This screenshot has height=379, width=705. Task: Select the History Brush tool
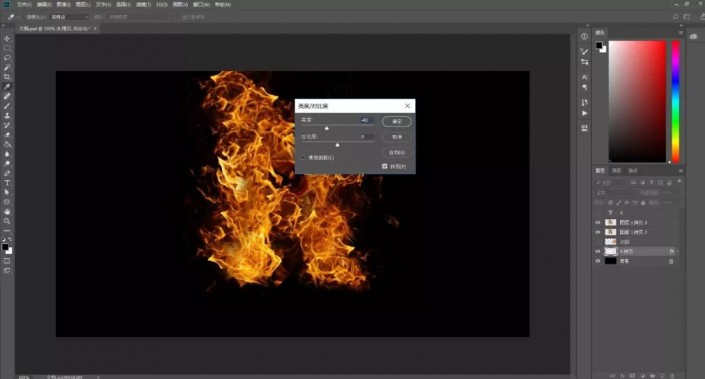7,125
